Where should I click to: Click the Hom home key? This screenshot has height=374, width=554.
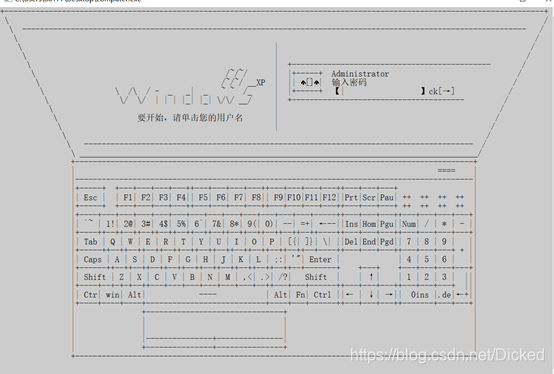click(369, 224)
